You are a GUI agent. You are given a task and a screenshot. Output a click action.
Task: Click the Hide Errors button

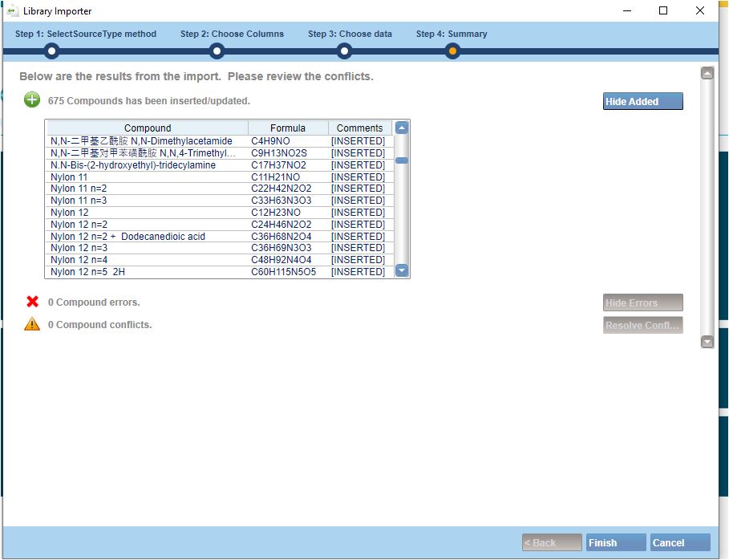point(642,302)
